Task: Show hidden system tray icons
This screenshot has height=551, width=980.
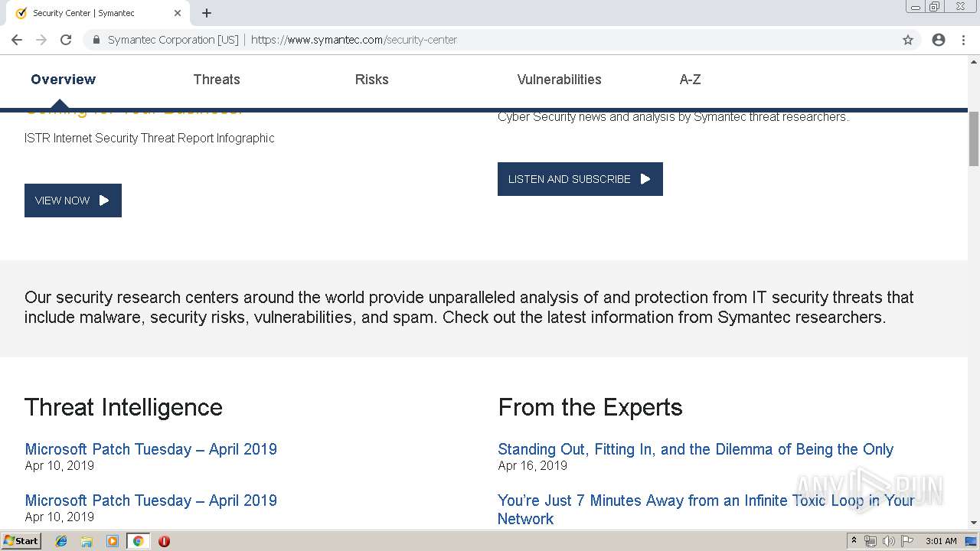Action: 854,541
